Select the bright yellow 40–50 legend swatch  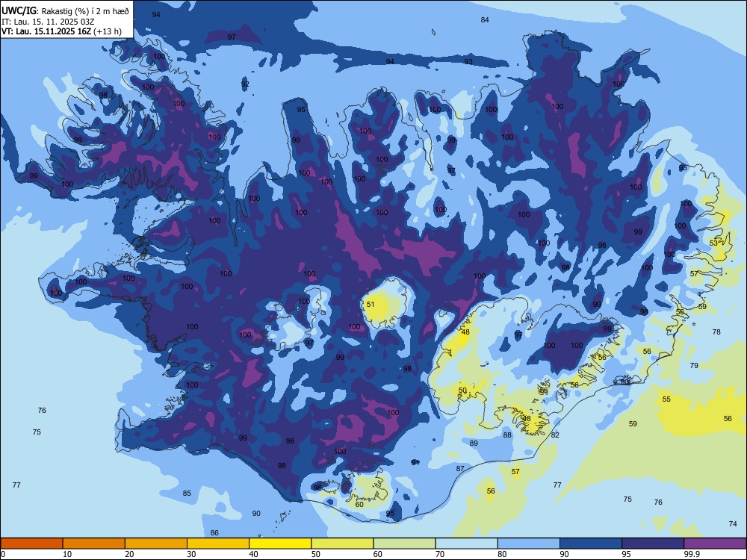[x=280, y=544]
